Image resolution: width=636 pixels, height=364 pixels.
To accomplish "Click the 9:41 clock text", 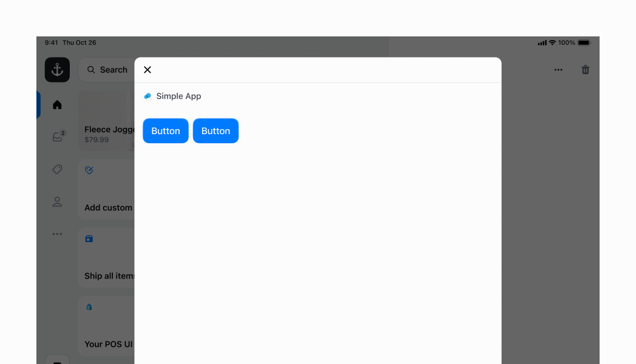I will (51, 42).
